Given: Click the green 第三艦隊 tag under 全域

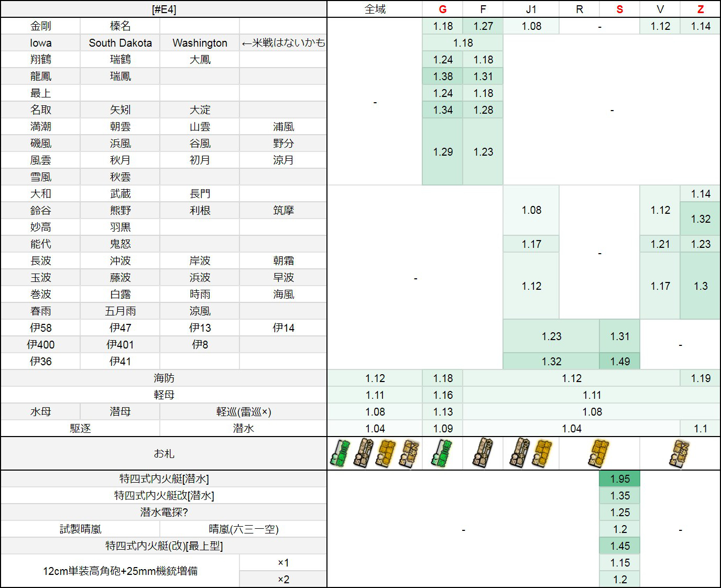Looking at the screenshot, I should [x=341, y=453].
